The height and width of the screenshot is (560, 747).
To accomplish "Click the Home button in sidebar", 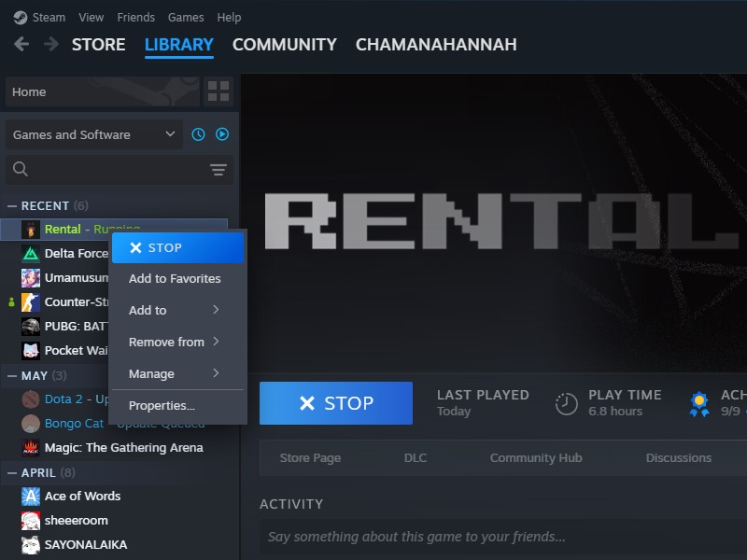I will click(103, 91).
